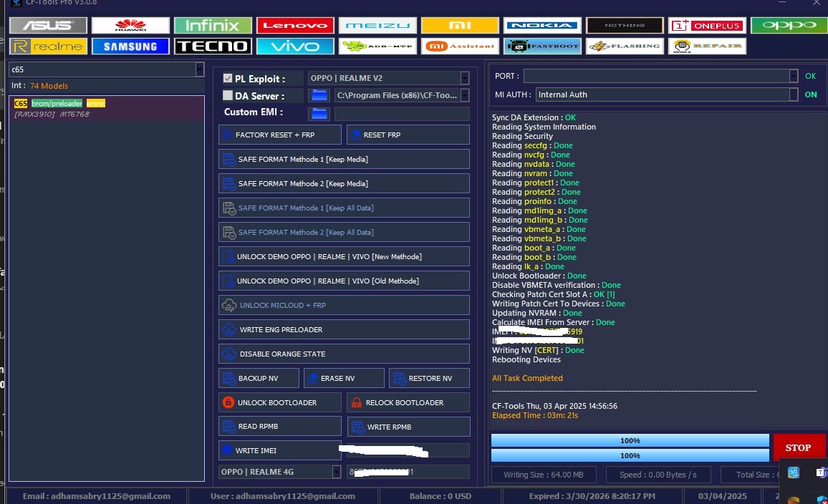This screenshot has width=828, height=504.
Task: Click the PORT OK button
Action: tap(811, 76)
